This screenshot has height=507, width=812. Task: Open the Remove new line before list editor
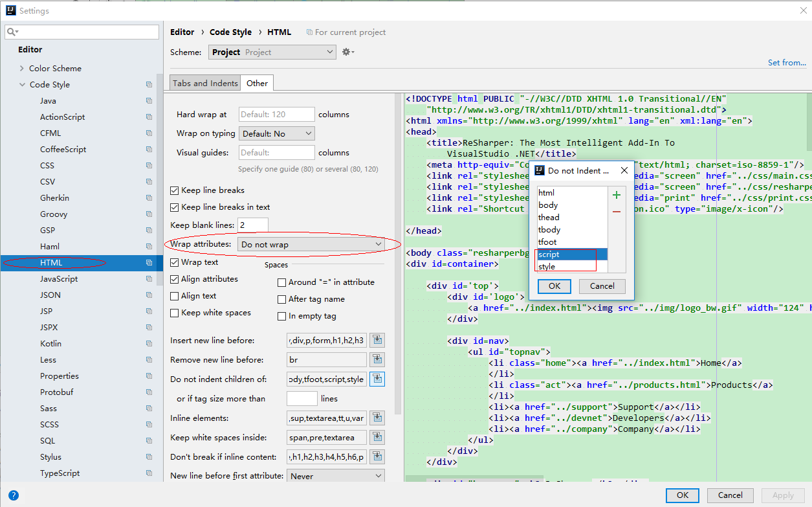pos(377,360)
